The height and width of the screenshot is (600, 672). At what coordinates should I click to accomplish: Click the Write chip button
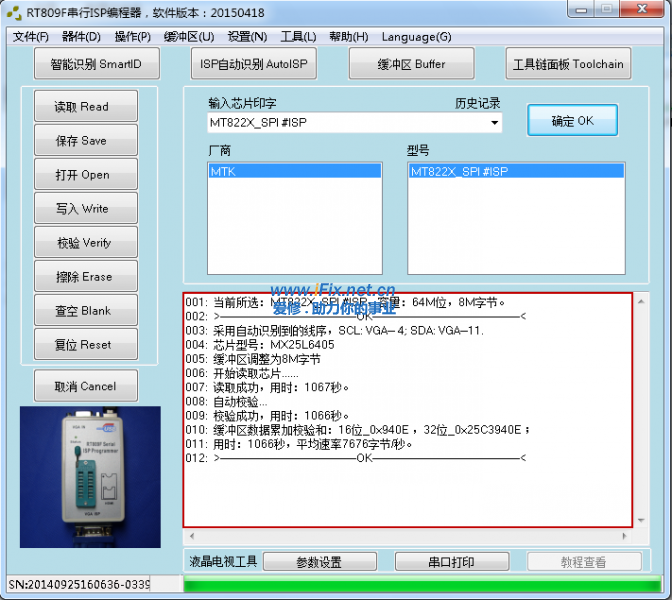click(82, 209)
